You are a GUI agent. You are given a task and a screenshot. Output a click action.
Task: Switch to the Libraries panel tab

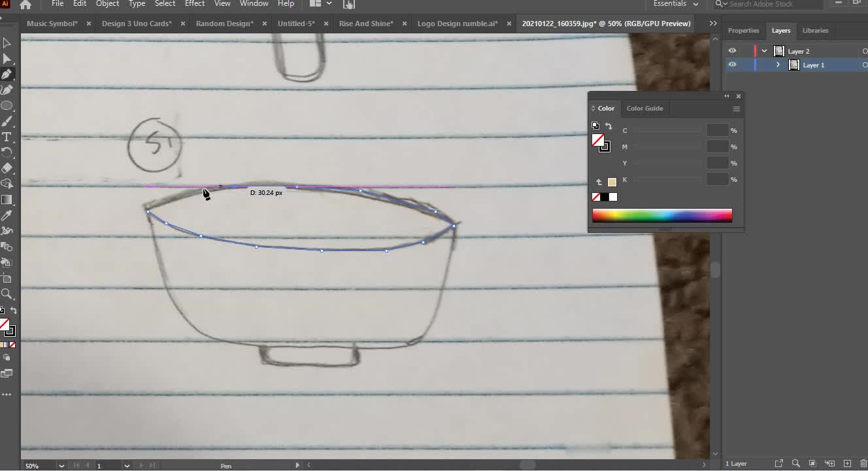(x=815, y=31)
